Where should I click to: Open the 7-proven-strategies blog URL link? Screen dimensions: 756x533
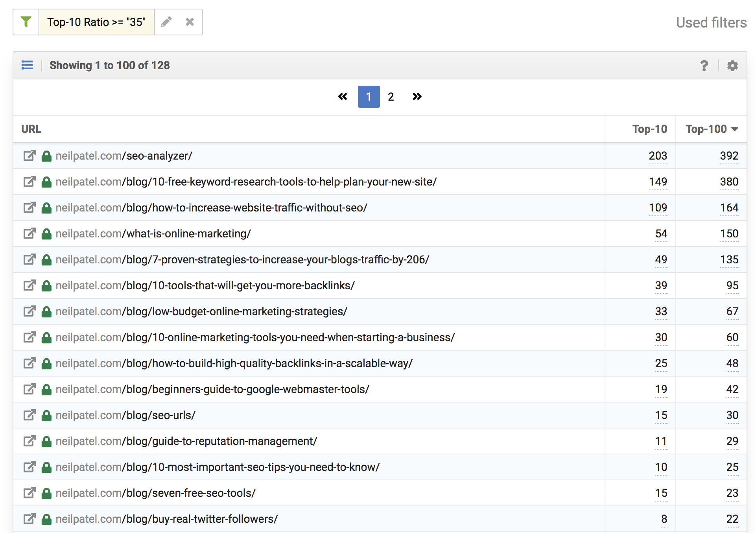tap(242, 259)
